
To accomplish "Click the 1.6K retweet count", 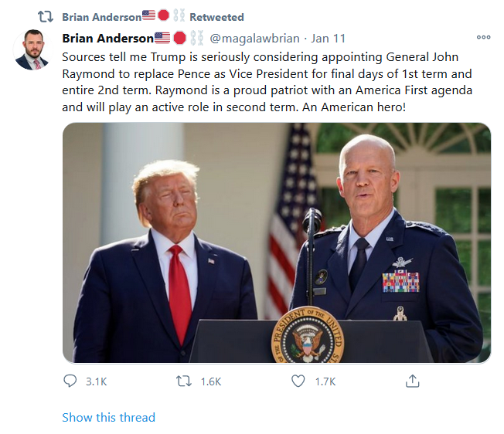I will click(211, 381).
